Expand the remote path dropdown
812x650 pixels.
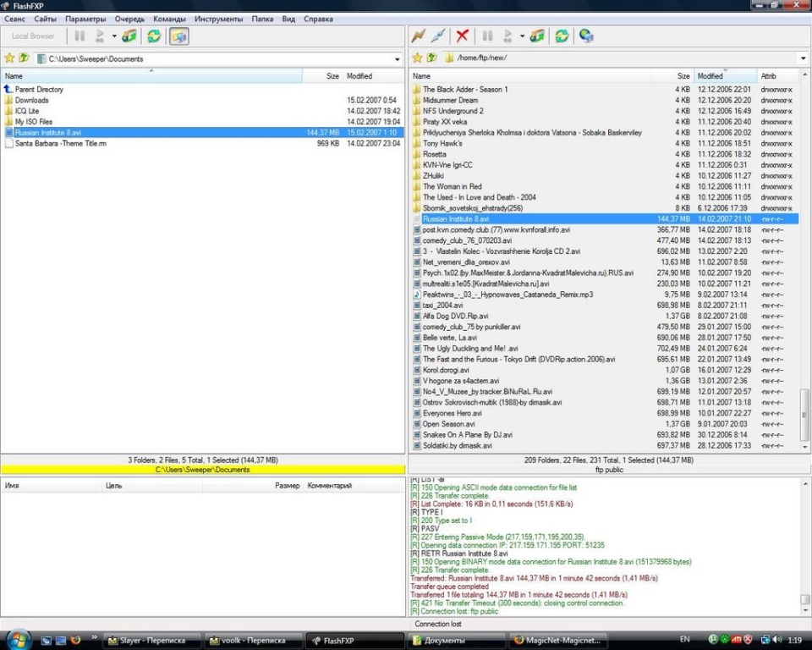click(x=804, y=58)
